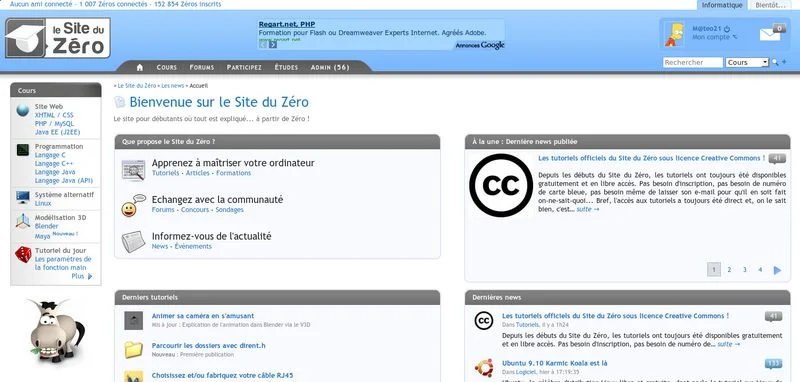The width and height of the screenshot is (800, 382).
Task: Open the Admin (56) menu
Action: coord(330,67)
